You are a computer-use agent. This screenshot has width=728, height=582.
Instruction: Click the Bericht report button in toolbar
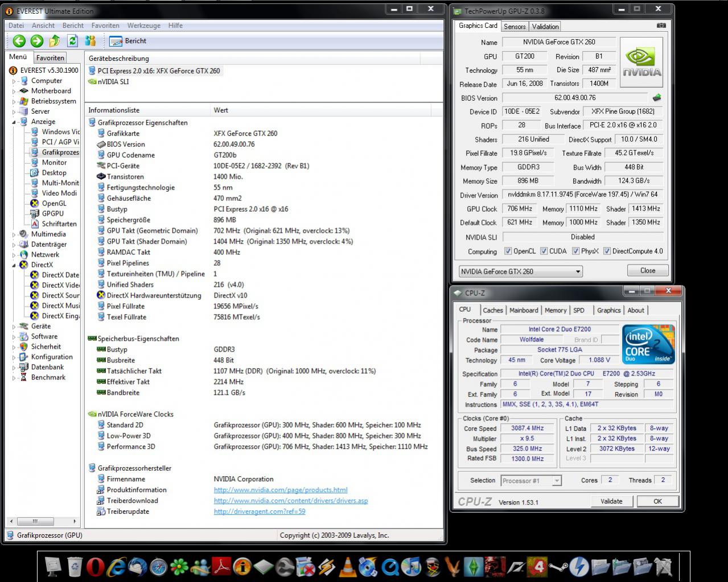tap(128, 41)
